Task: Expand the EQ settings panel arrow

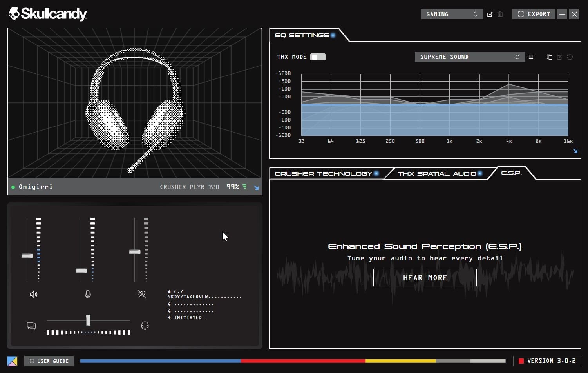Action: pos(575,151)
